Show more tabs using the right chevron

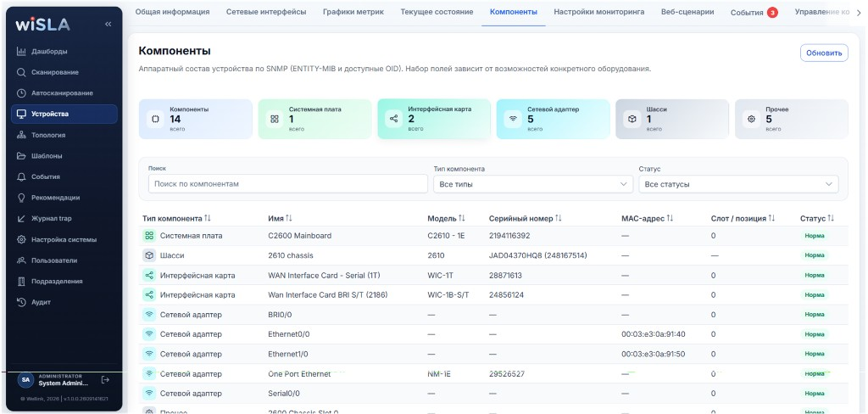859,12
